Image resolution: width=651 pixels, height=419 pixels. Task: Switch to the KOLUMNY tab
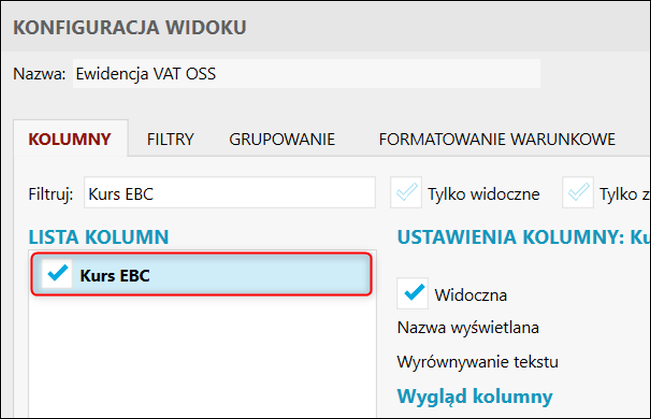[70, 139]
